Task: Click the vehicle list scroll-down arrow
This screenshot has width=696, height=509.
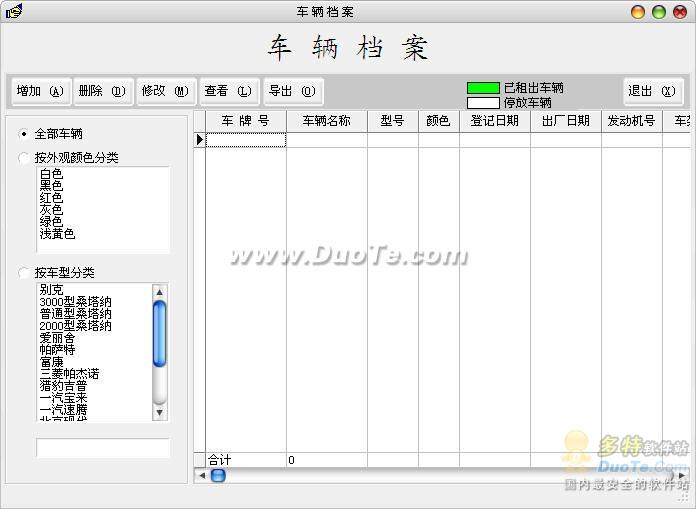Action: point(160,413)
